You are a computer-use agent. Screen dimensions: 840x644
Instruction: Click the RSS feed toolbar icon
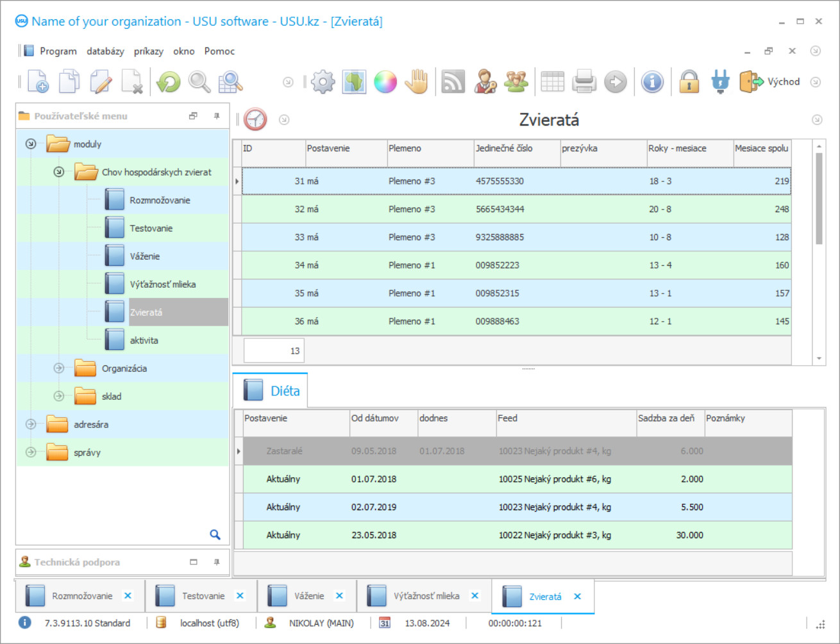tap(453, 82)
